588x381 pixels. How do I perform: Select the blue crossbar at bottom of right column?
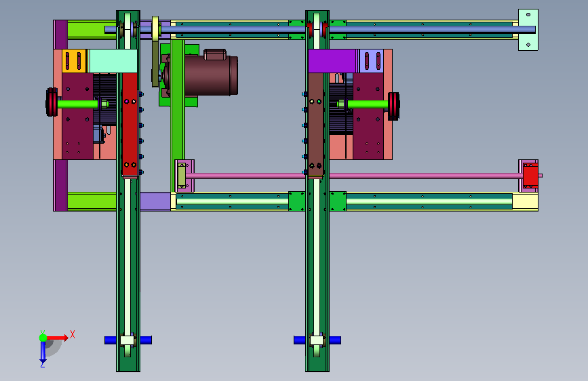[x=317, y=340]
